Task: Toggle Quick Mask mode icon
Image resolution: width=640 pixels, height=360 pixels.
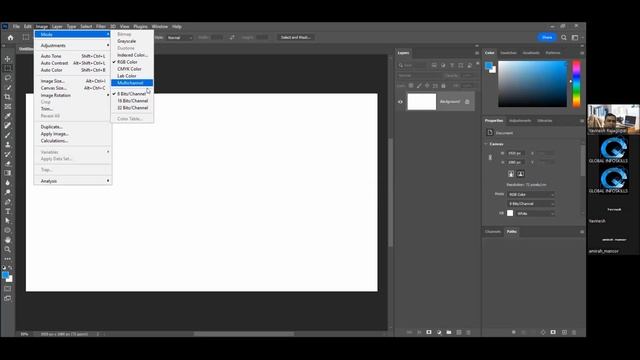Action: (x=8, y=289)
